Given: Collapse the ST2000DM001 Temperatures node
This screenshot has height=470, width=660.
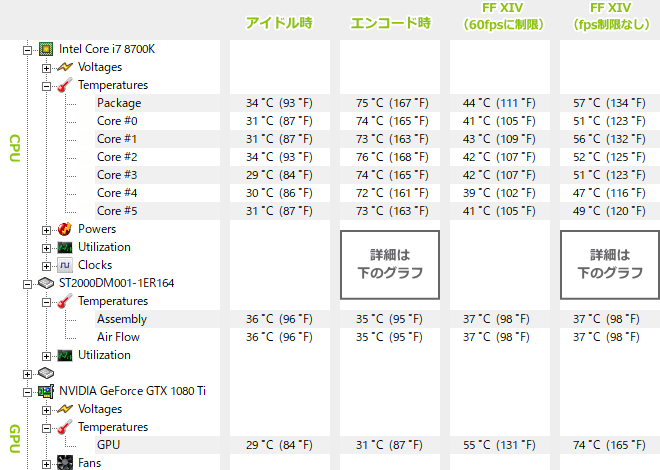Looking at the screenshot, I should point(46,302).
